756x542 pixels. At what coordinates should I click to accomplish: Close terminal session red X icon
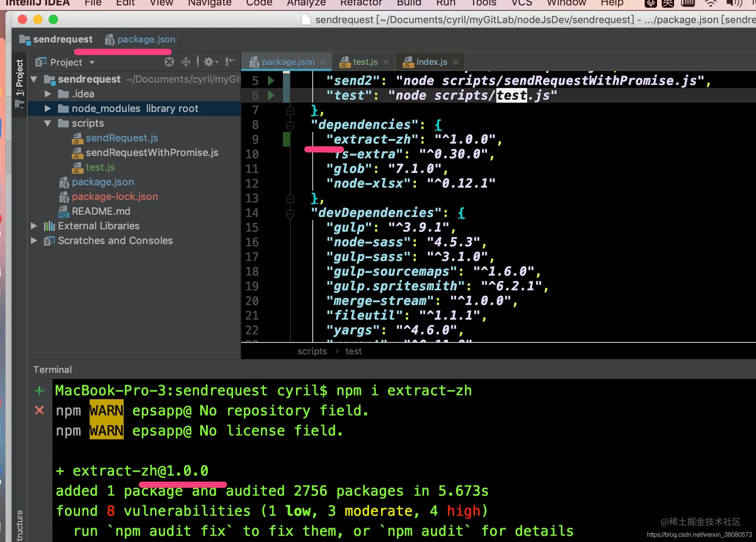39,410
